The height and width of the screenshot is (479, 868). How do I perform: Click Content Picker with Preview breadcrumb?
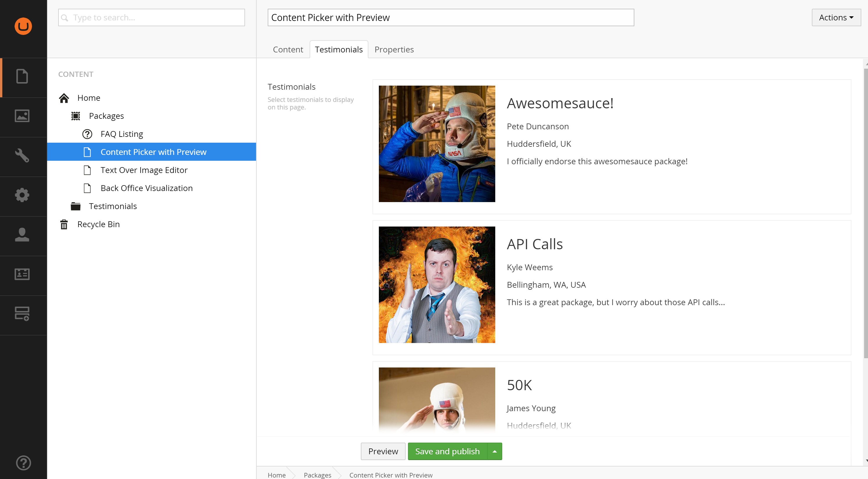(391, 475)
